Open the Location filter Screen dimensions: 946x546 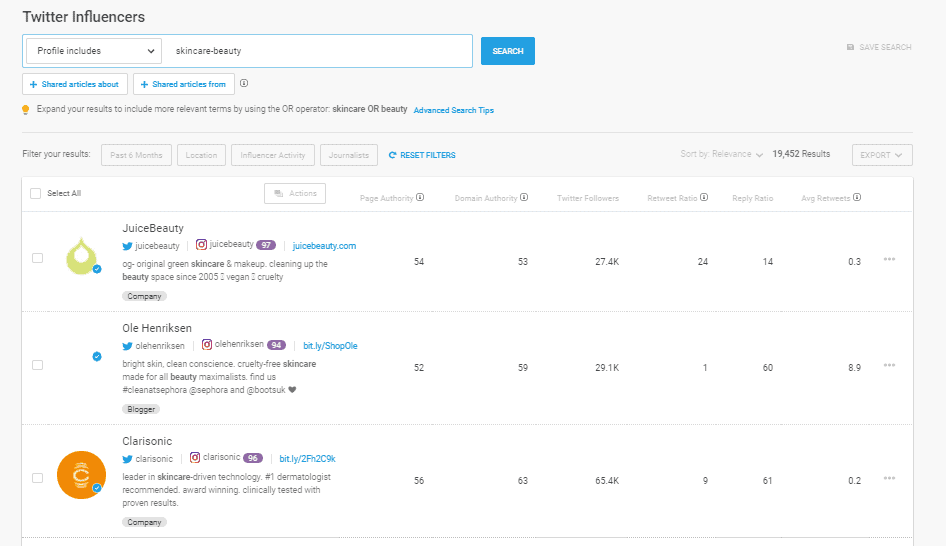point(202,155)
